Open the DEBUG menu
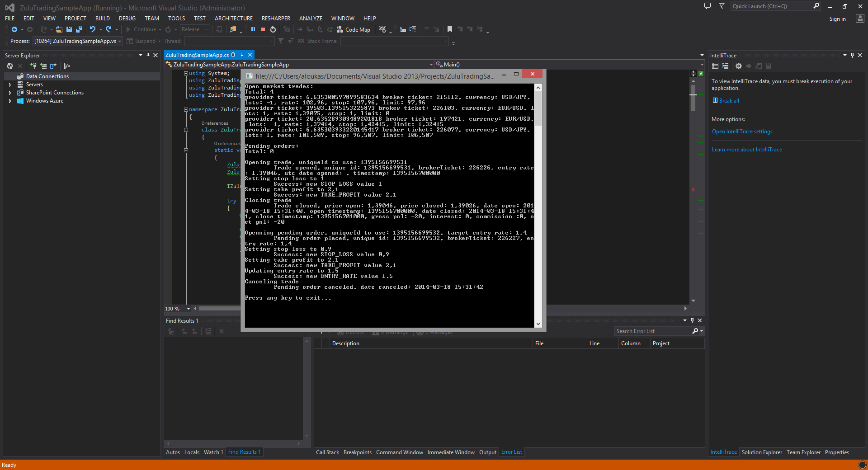Viewport: 868px width, 470px height. (x=127, y=19)
